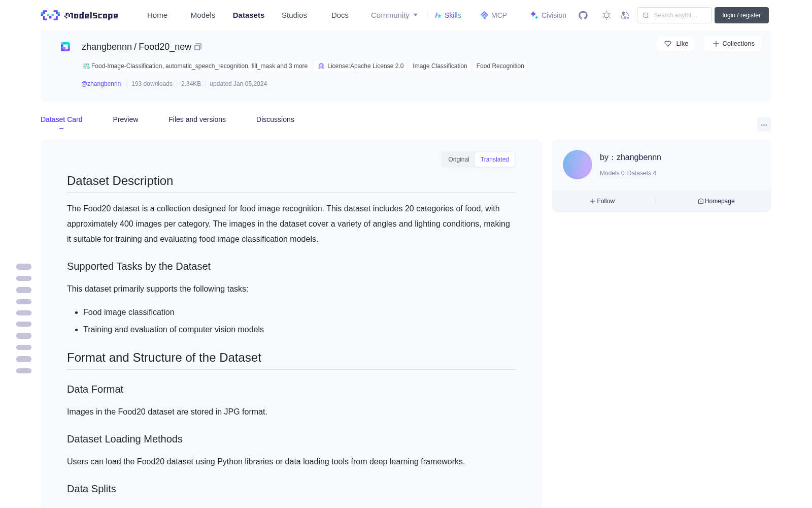The height and width of the screenshot is (508, 812).
Task: Focus the Search anything input field
Action: click(x=674, y=15)
